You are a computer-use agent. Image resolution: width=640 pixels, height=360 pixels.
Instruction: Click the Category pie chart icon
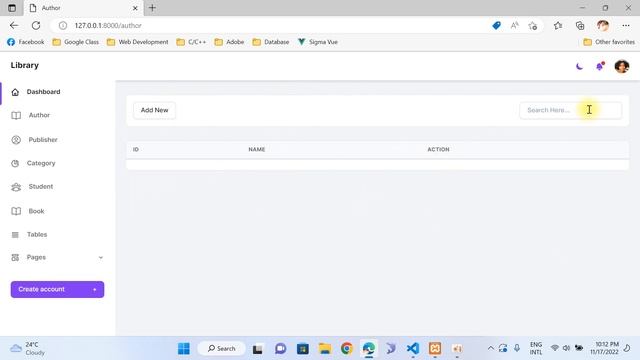15,163
